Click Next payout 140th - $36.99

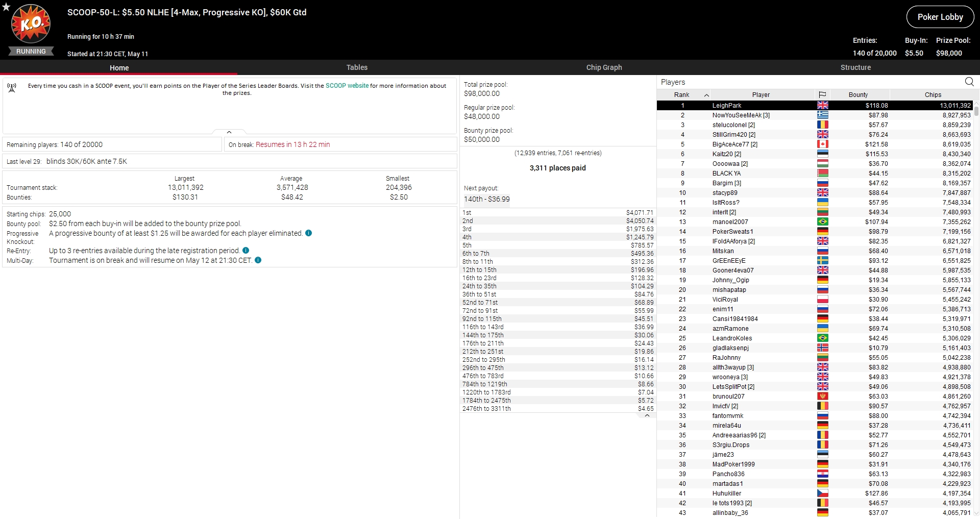(x=486, y=200)
